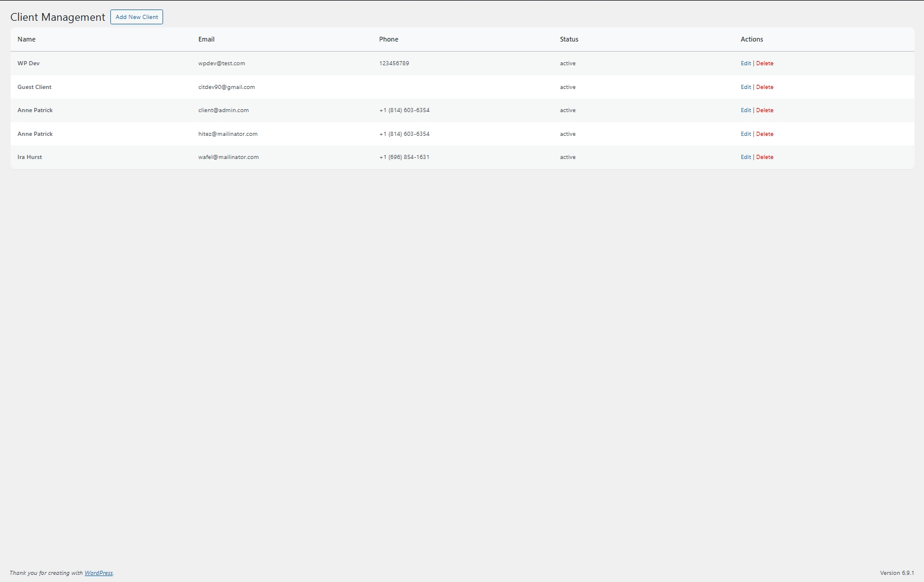Viewport: 924px width, 582px height.
Task: Click the phone number in the client@admin.com row
Action: (x=404, y=110)
